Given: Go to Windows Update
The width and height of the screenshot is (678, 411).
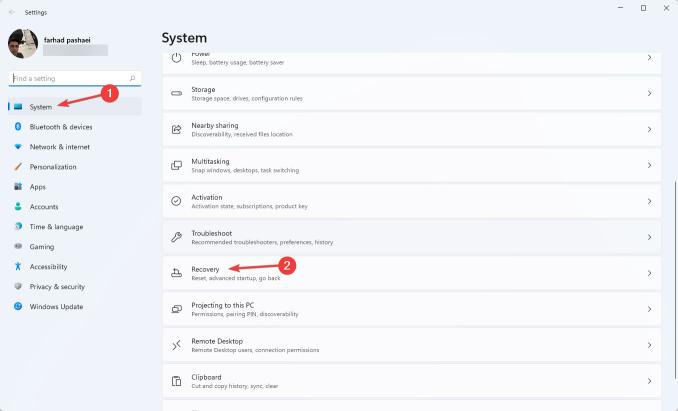Looking at the screenshot, I should 75,306.
